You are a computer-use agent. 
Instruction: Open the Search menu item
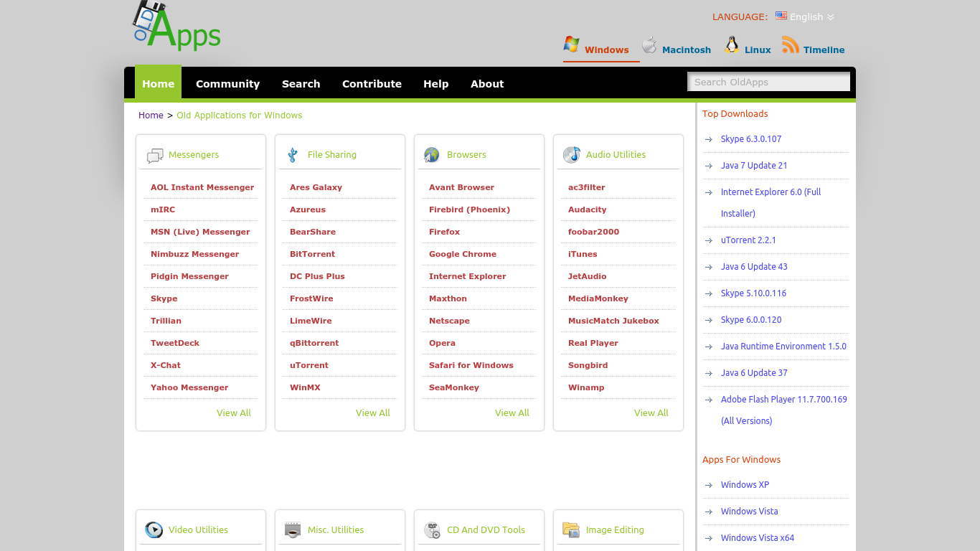[301, 83]
